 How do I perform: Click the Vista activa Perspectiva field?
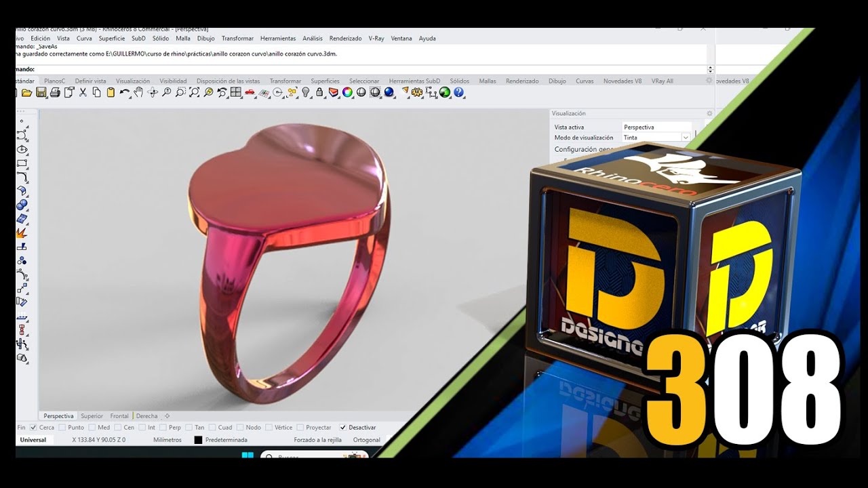point(656,127)
